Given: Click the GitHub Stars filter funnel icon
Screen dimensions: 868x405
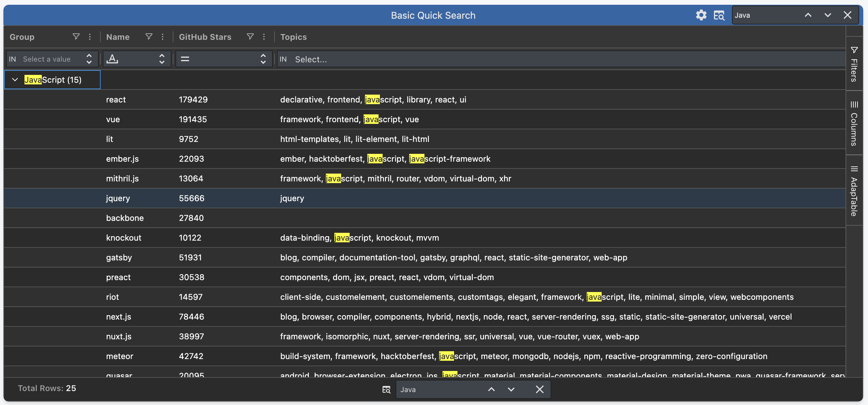Looking at the screenshot, I should pyautogui.click(x=250, y=37).
